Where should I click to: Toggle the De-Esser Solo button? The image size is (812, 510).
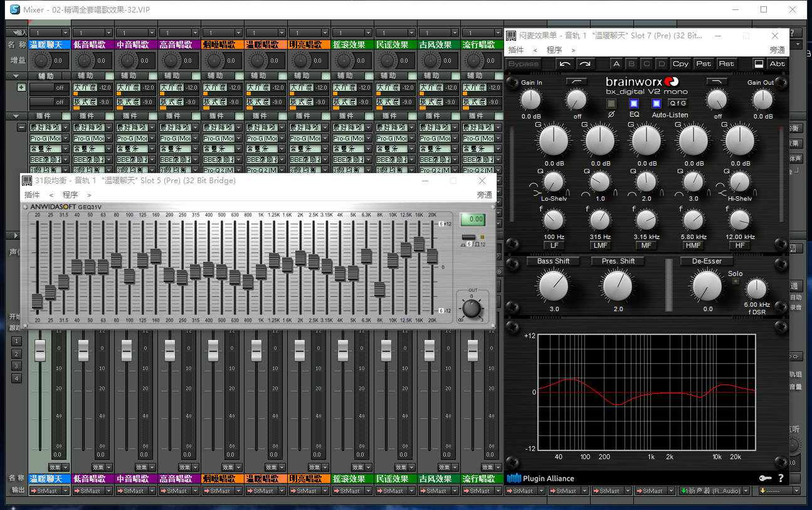736,281
